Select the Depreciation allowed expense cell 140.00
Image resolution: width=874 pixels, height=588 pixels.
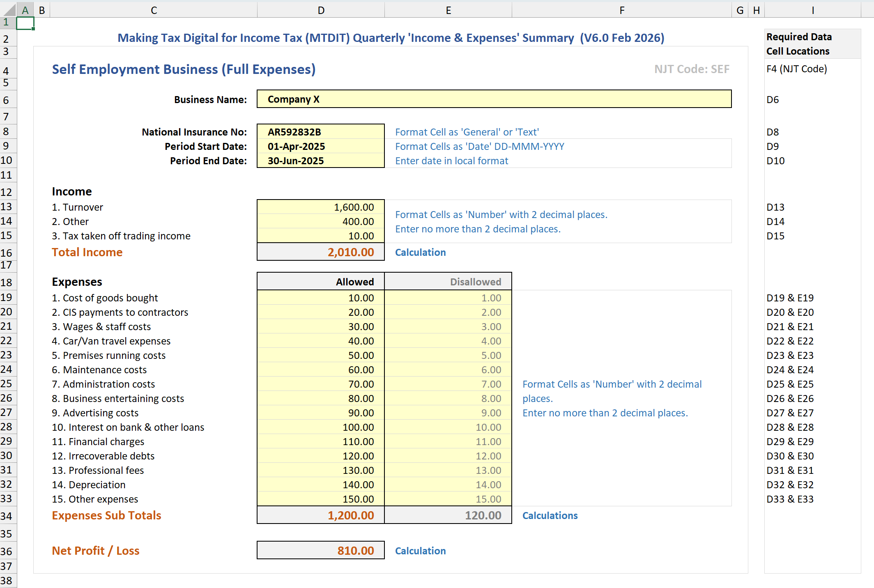tap(320, 485)
